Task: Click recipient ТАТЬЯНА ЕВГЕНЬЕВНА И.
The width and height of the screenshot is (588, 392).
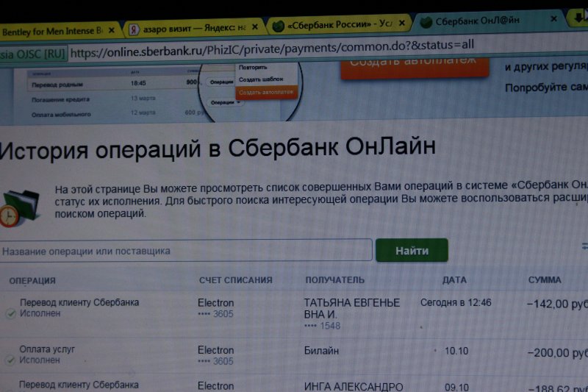Action: tap(352, 308)
